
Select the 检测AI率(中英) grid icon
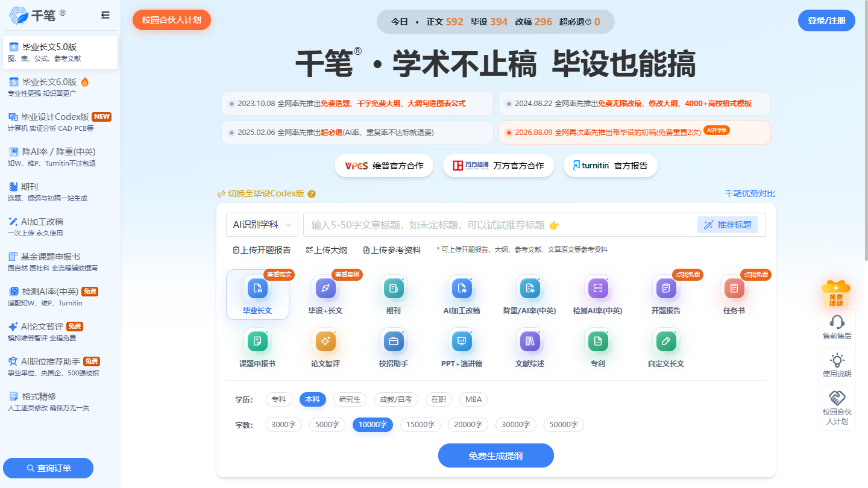pos(598,288)
